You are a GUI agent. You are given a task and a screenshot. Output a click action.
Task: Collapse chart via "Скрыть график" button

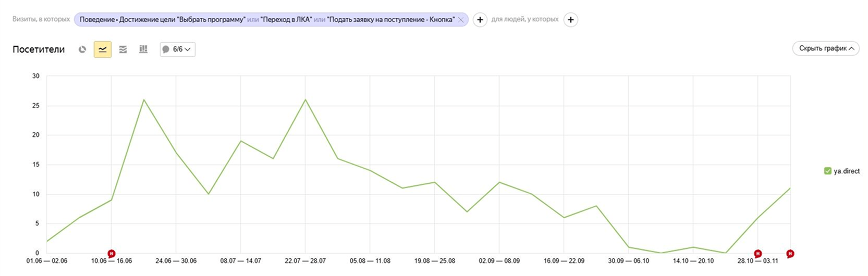tap(826, 48)
